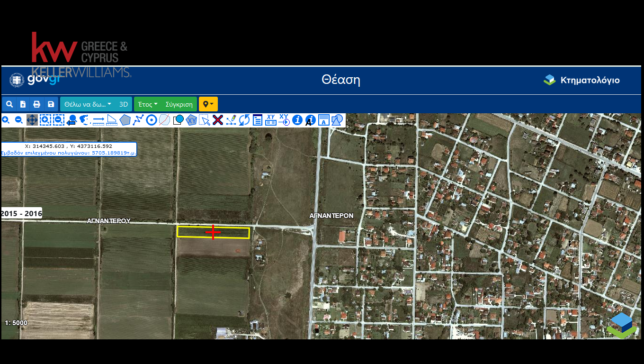Select the last shapes overlay tool
644x364 pixels.
point(337,120)
